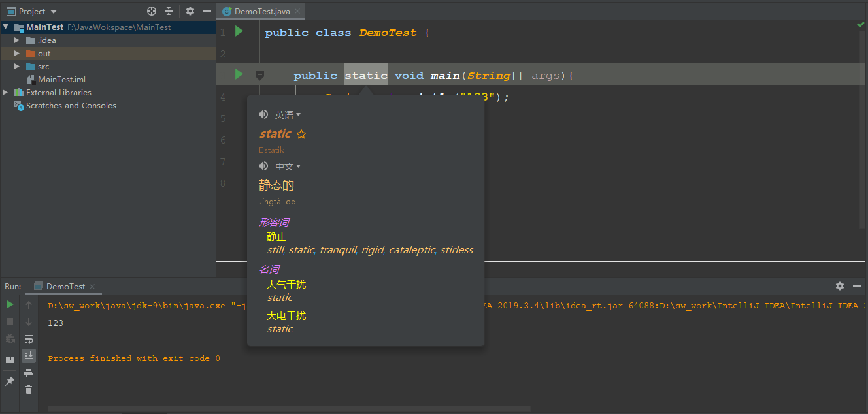Screen dimensions: 868x414
Task: Expand the src folder
Action: coord(16,66)
